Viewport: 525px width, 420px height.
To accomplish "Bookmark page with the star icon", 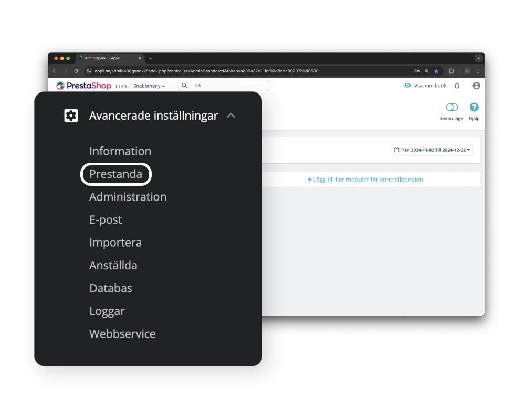I will (x=436, y=71).
